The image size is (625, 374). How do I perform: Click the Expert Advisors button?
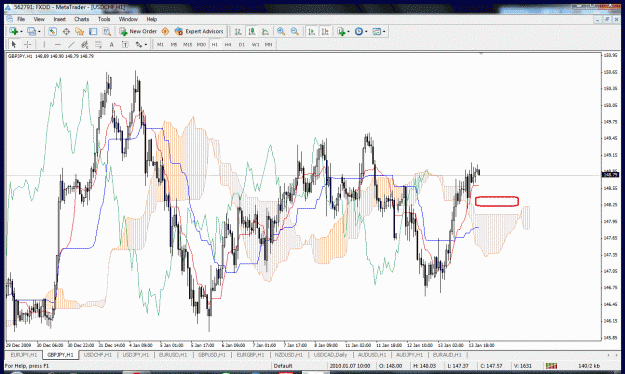coord(199,31)
